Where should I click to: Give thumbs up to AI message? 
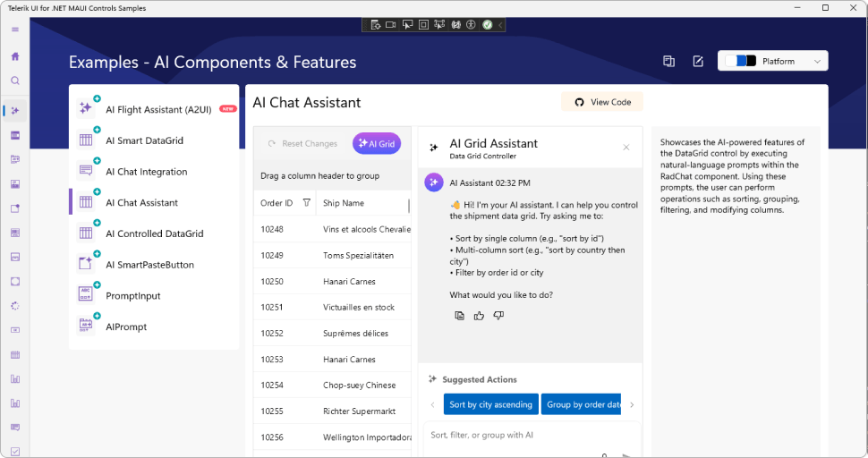(x=479, y=315)
